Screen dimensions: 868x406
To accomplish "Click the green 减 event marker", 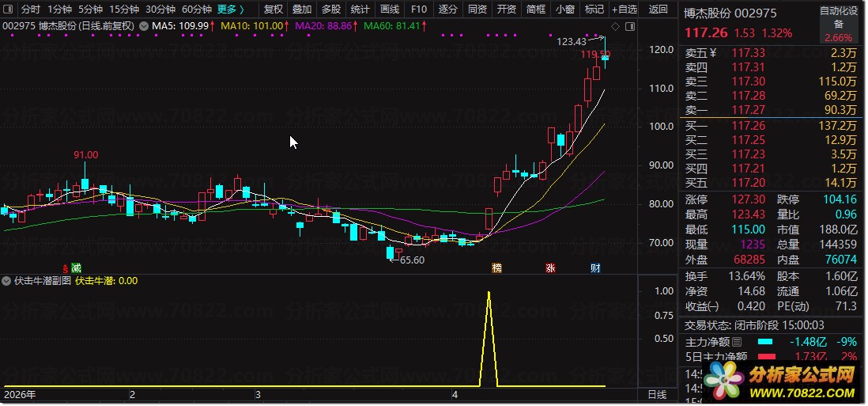I will tap(76, 268).
